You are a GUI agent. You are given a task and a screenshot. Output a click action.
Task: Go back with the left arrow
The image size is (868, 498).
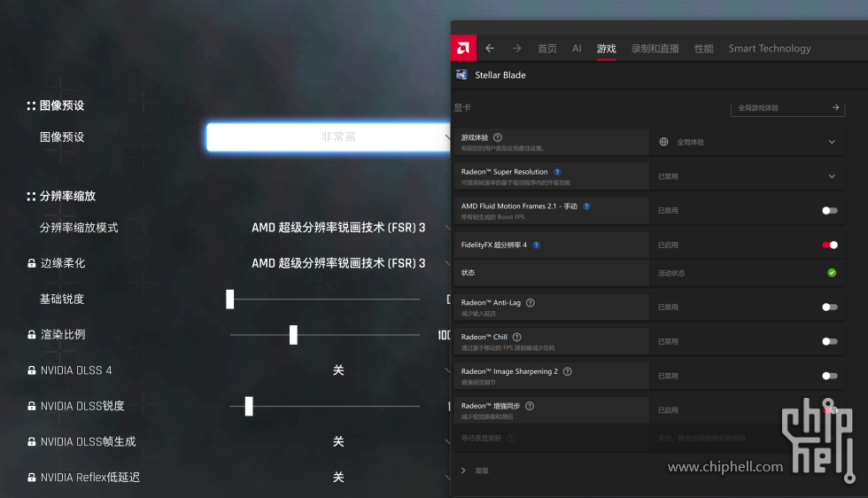pos(490,48)
